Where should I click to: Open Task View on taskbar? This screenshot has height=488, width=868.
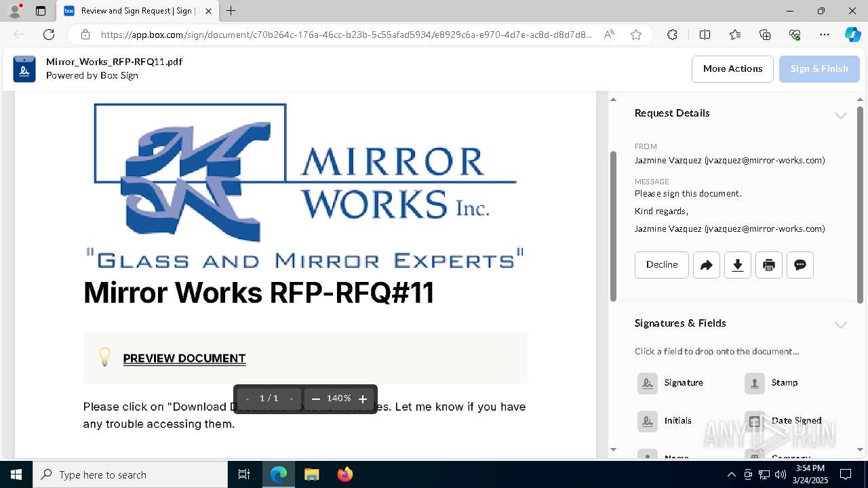click(244, 474)
